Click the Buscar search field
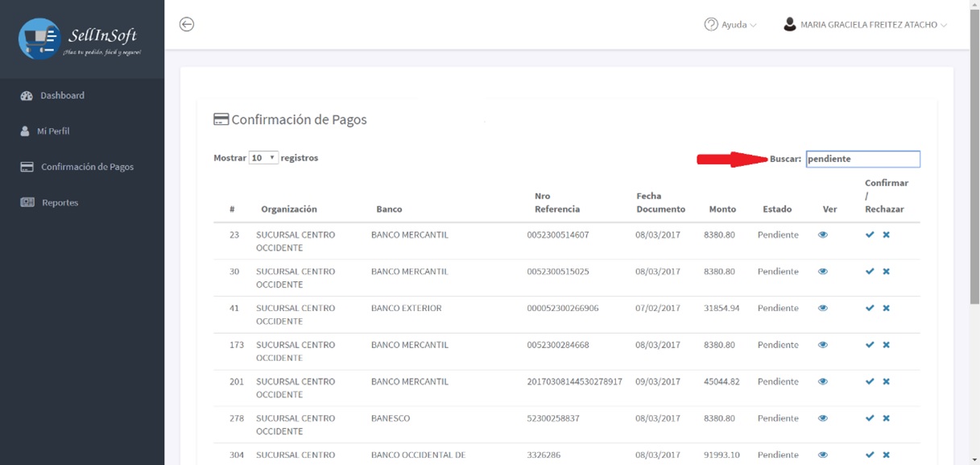980x465 pixels. [862, 159]
